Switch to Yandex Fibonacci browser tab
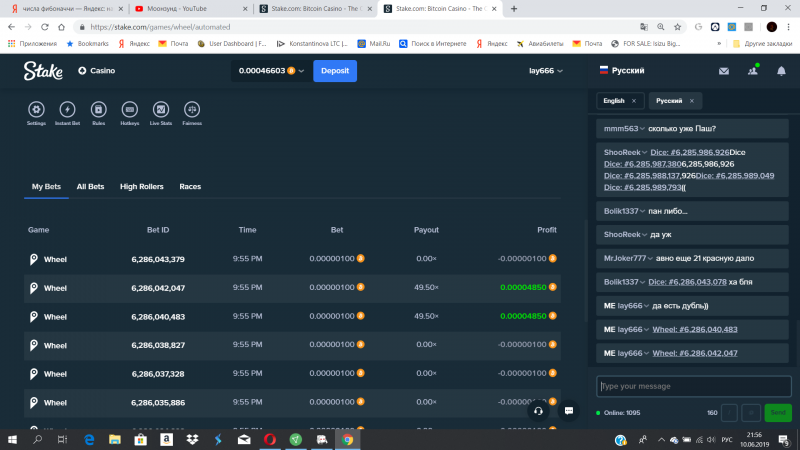Image resolution: width=800 pixels, height=450 pixels. [x=66, y=9]
